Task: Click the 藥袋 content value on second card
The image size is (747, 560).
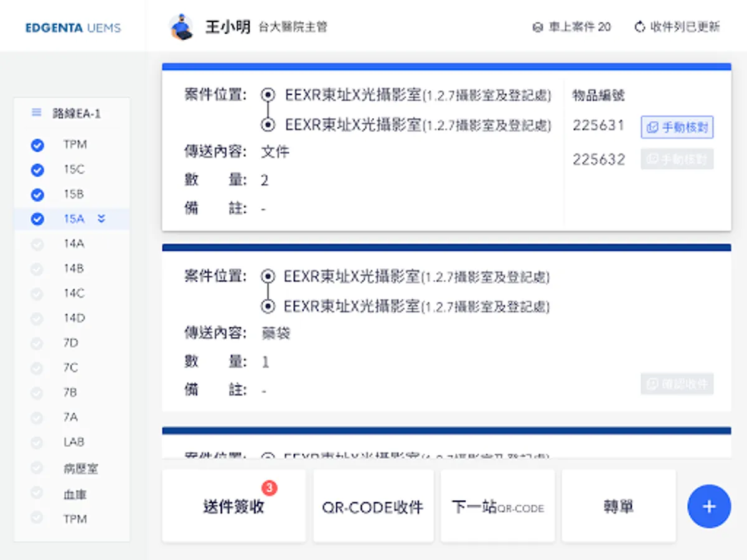Action: (276, 334)
